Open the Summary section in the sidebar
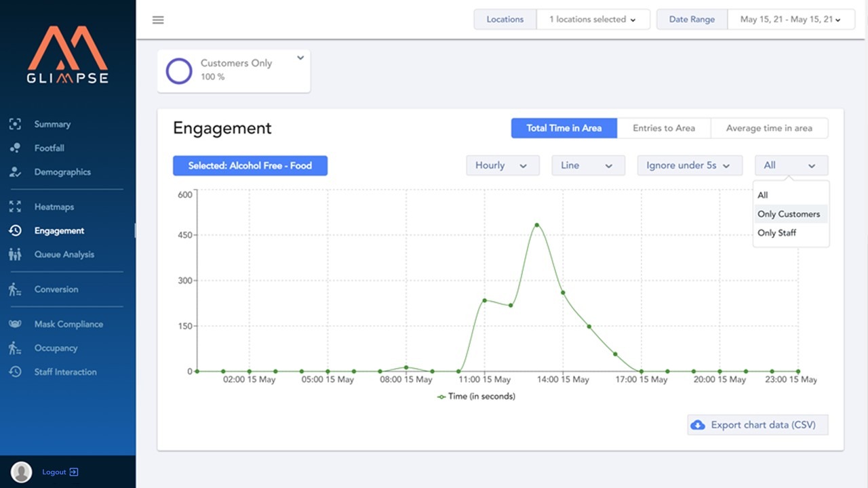 point(52,124)
